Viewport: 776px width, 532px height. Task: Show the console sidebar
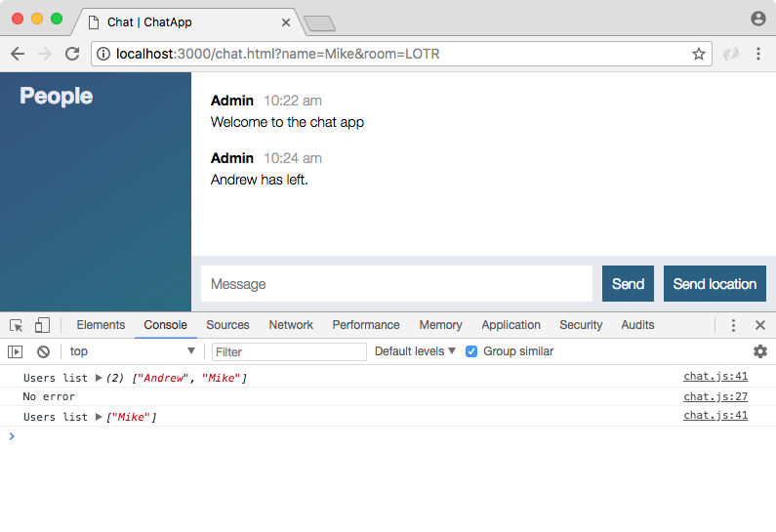16,351
